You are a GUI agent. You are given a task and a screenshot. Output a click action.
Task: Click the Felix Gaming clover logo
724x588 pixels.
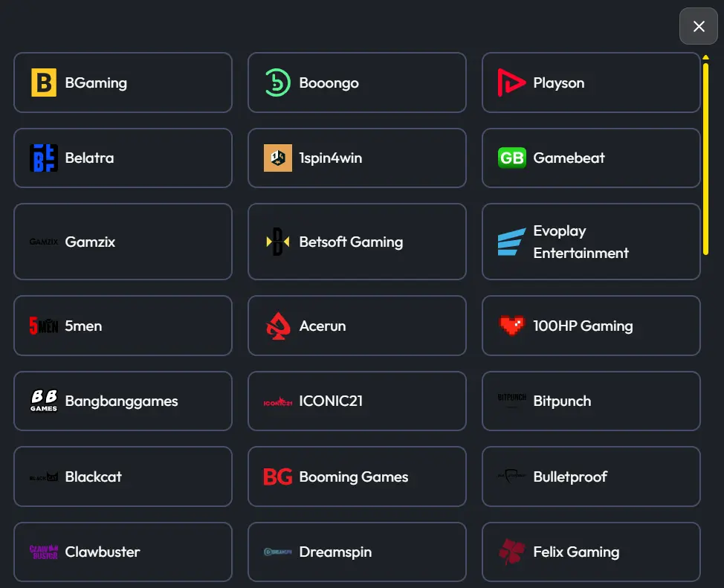click(x=512, y=552)
